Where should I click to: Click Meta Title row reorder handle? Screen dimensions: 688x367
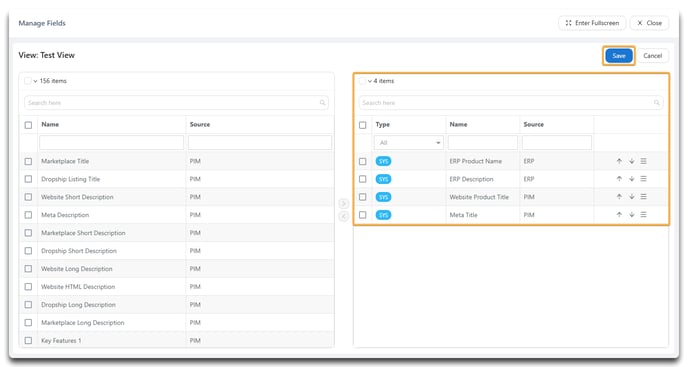click(x=643, y=215)
